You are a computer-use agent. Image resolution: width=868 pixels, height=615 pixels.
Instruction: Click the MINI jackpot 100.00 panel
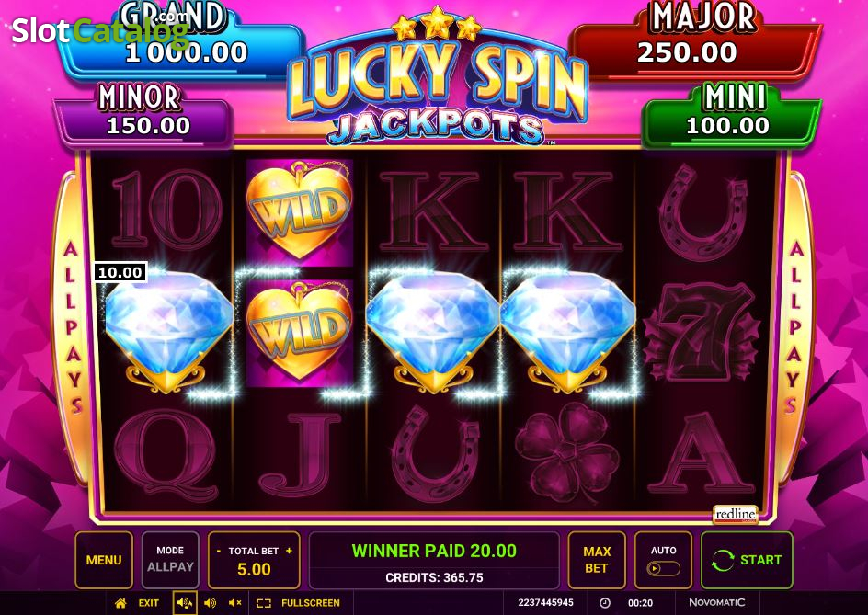coord(731,115)
